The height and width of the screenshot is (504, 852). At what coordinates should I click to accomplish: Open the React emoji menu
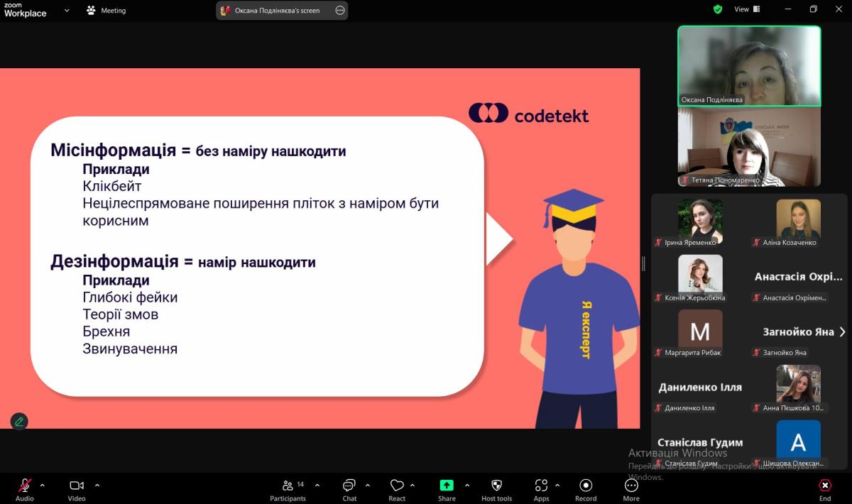click(x=397, y=486)
